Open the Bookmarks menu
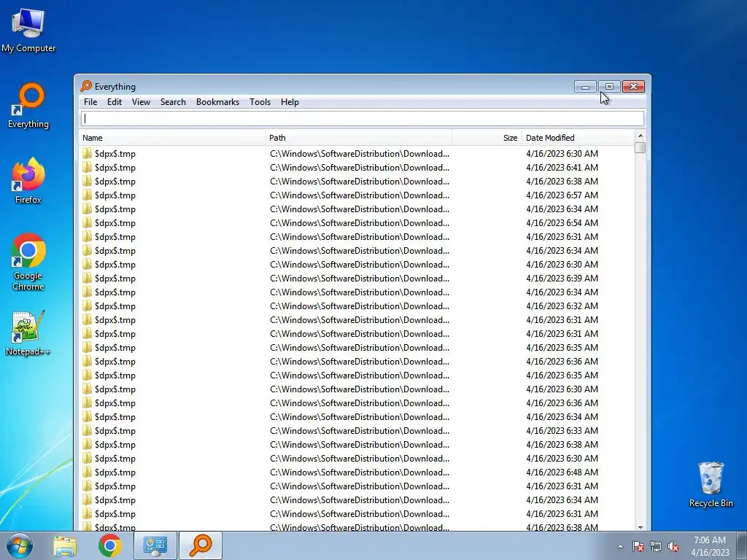747x560 pixels. click(217, 102)
